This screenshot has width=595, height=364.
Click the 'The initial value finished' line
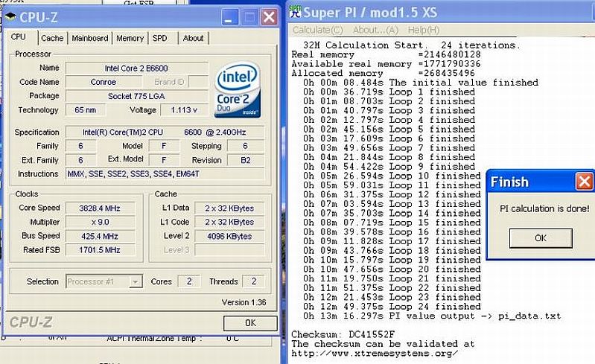click(x=421, y=83)
